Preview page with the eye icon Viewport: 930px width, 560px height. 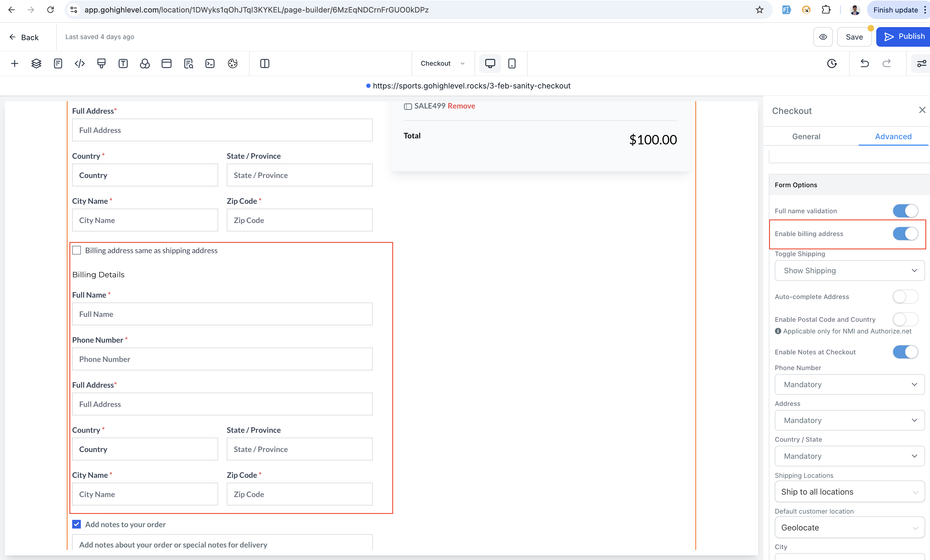pyautogui.click(x=823, y=37)
